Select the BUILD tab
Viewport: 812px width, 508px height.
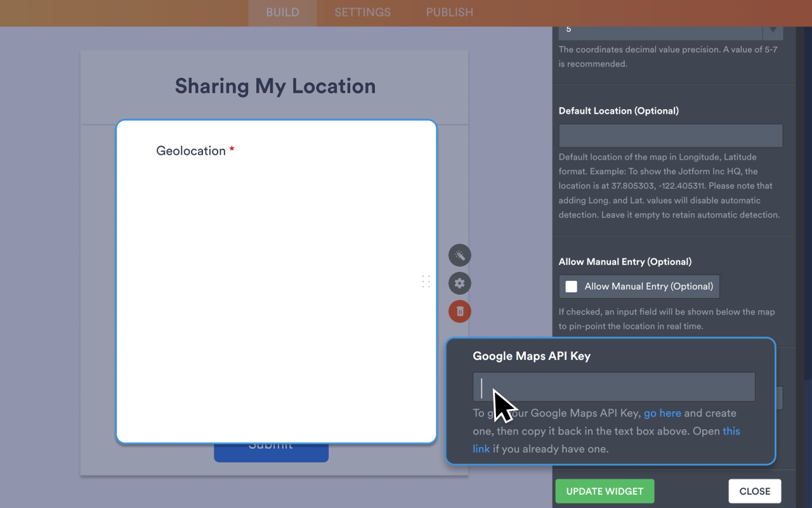tap(282, 12)
